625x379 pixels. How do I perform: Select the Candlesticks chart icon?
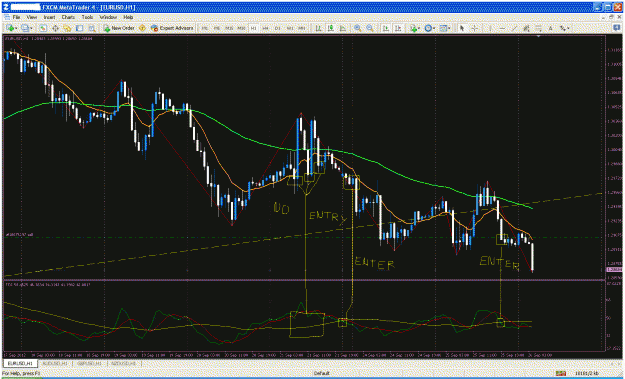(x=331, y=28)
